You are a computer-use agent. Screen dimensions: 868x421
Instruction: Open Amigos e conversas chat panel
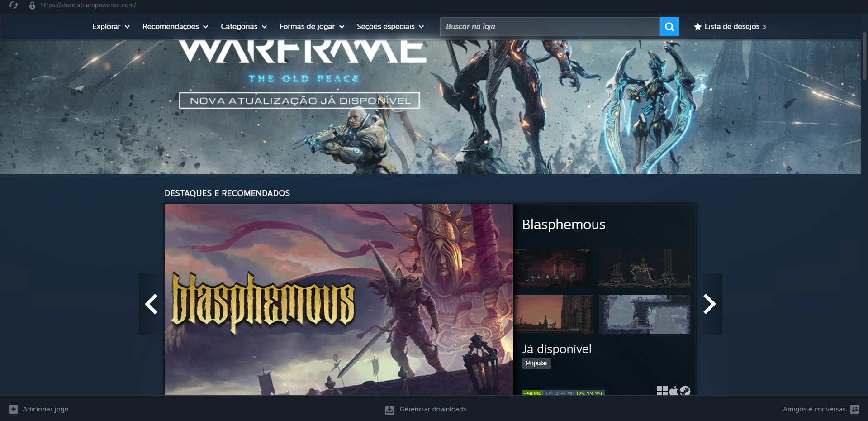[x=821, y=409]
